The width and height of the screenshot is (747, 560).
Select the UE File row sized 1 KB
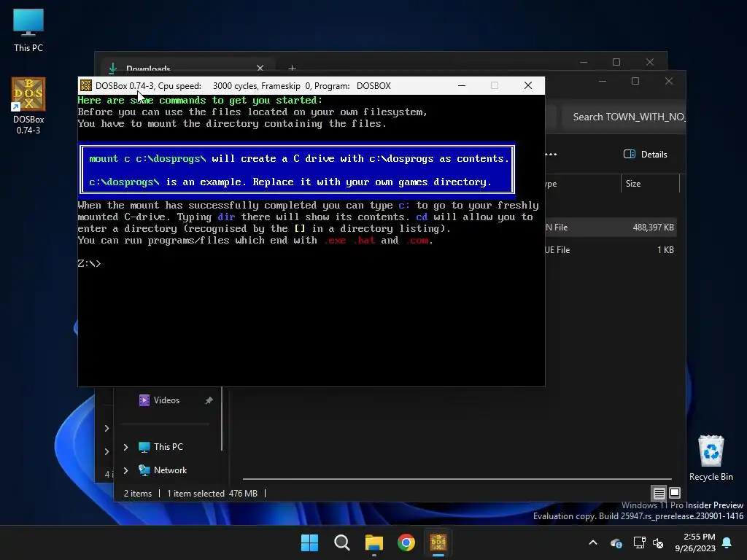tap(611, 250)
